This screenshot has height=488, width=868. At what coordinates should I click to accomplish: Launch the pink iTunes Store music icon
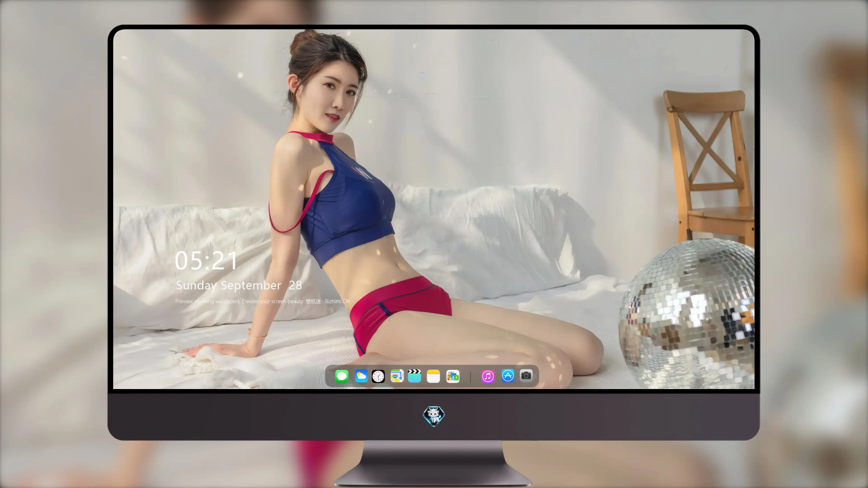tap(488, 376)
